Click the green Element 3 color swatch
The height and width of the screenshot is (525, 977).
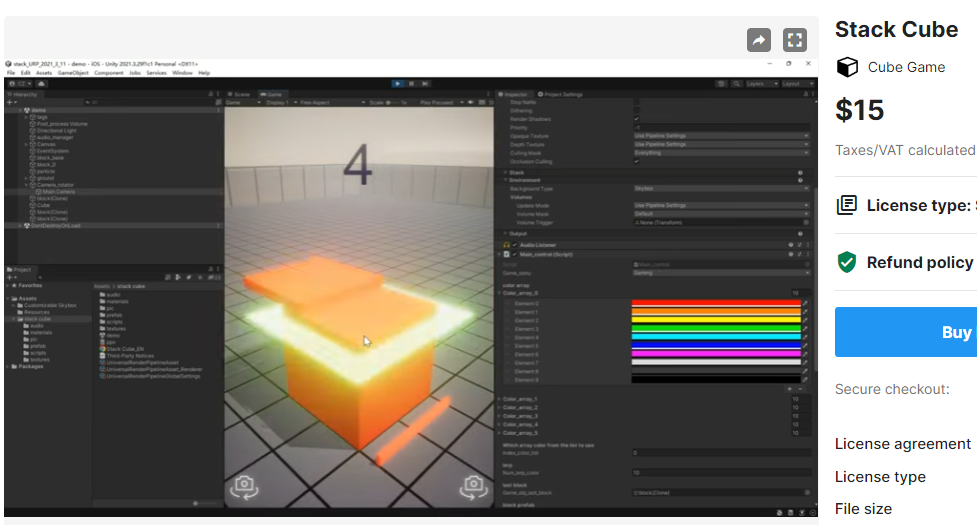click(x=716, y=329)
